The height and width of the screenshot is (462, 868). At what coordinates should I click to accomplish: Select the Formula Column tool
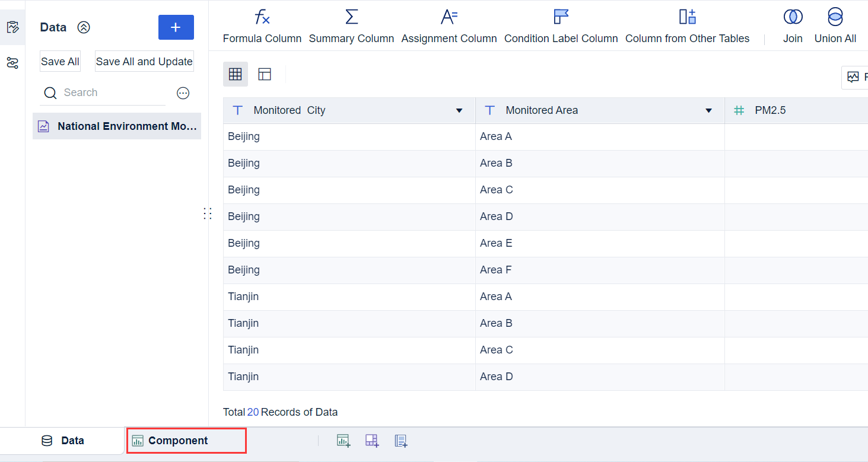pyautogui.click(x=262, y=26)
